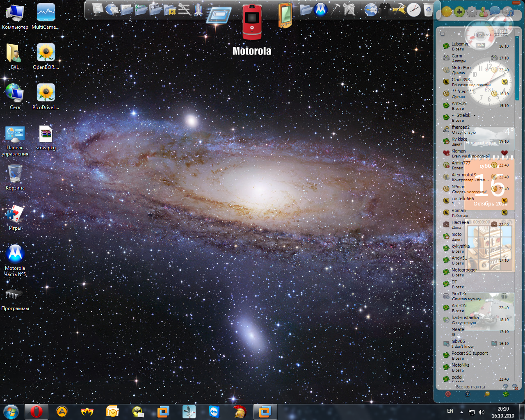Open Windows Start menu
This screenshot has width=525, height=420.
point(11,411)
